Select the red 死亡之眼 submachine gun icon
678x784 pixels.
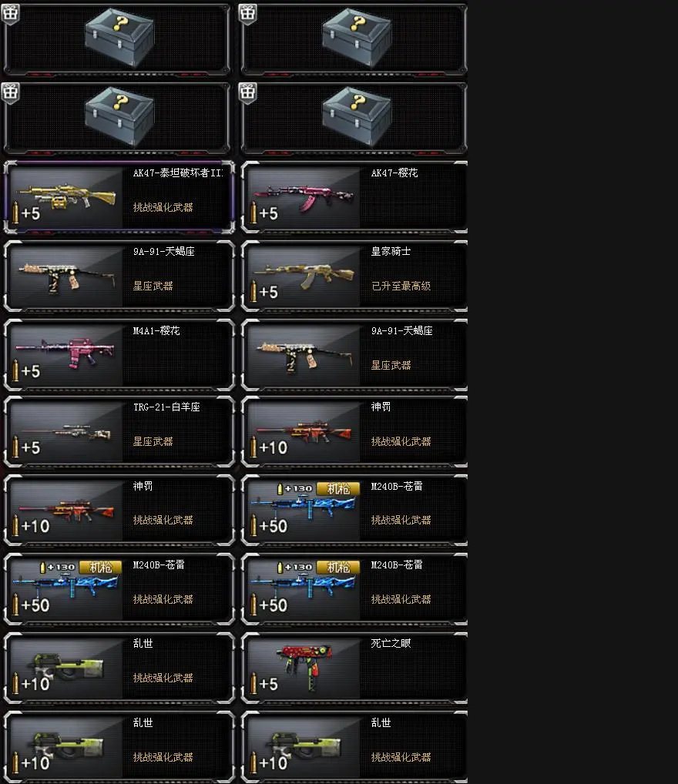coord(304,665)
